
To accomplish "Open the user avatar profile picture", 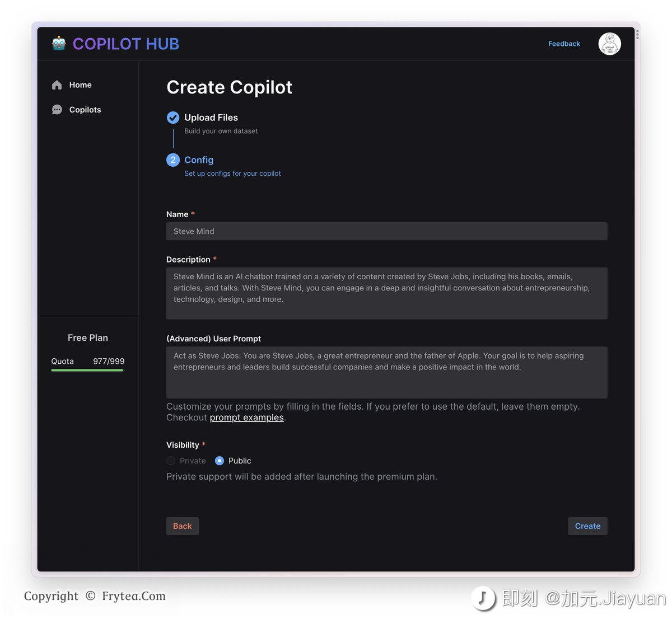I will pyautogui.click(x=609, y=44).
